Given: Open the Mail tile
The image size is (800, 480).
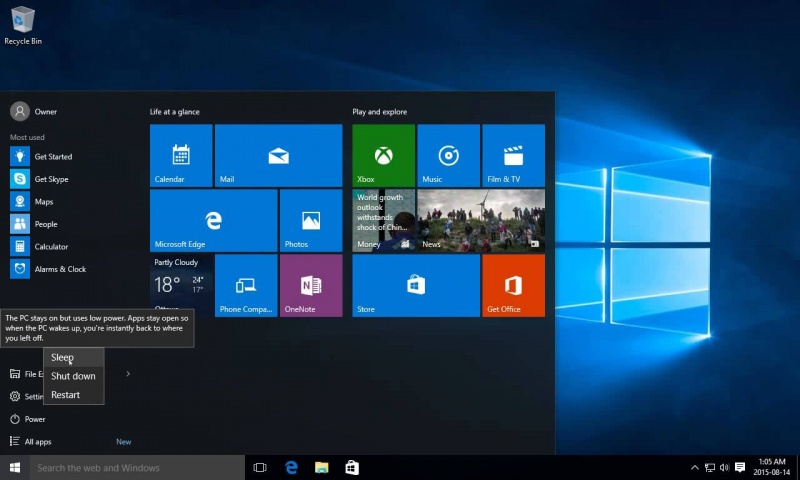Looking at the screenshot, I should (x=279, y=156).
